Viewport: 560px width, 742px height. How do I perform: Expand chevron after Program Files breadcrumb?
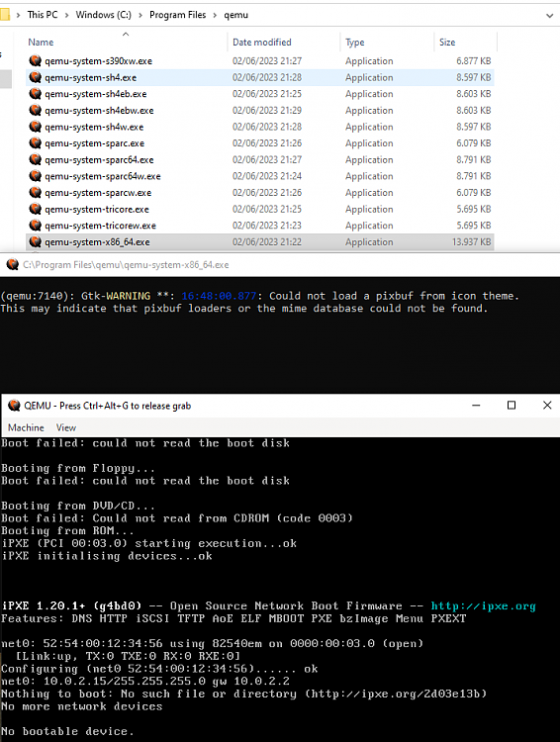click(x=215, y=15)
